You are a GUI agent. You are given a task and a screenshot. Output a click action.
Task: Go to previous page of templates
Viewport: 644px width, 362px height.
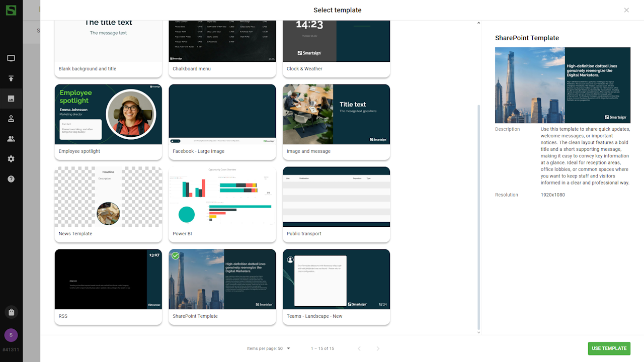(359, 348)
